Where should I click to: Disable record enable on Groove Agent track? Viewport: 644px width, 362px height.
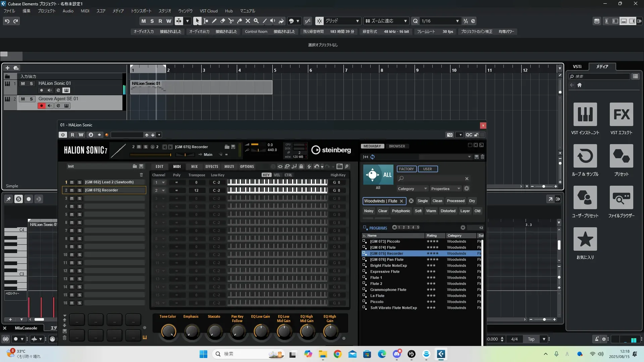(x=42, y=106)
